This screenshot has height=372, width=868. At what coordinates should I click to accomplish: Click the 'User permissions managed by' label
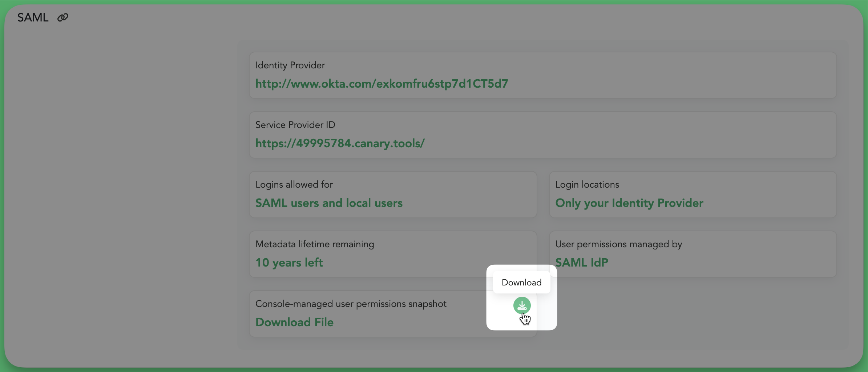coord(619,244)
